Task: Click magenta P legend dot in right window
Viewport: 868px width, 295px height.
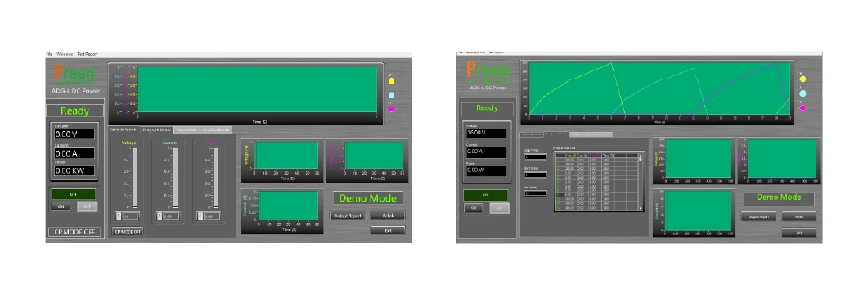Action: [x=803, y=107]
